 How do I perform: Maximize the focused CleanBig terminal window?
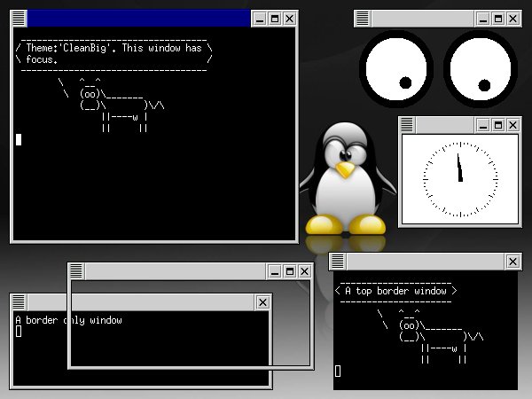coord(275,19)
